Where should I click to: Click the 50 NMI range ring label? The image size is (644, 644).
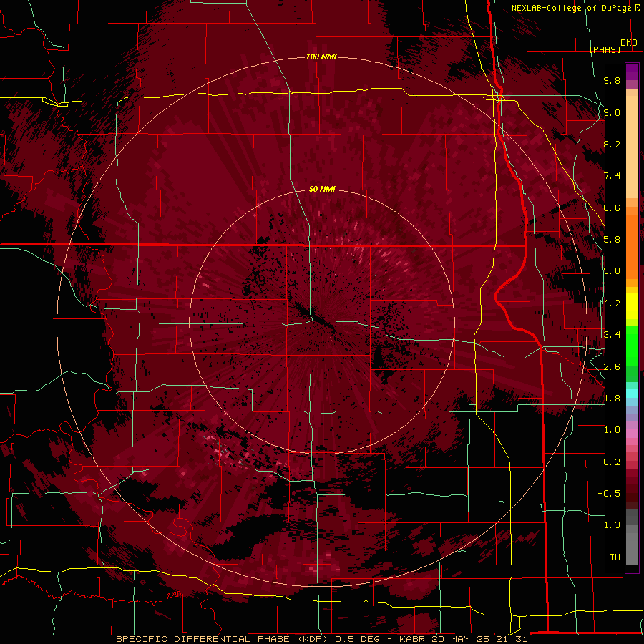(x=322, y=189)
